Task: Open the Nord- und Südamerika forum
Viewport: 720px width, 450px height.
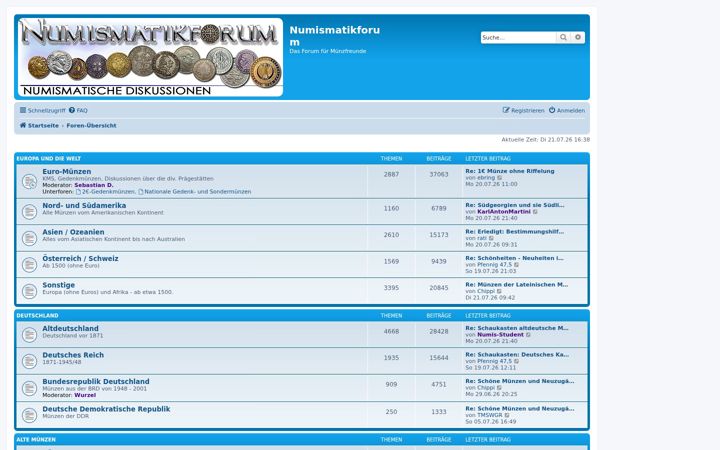Action: 84,205
